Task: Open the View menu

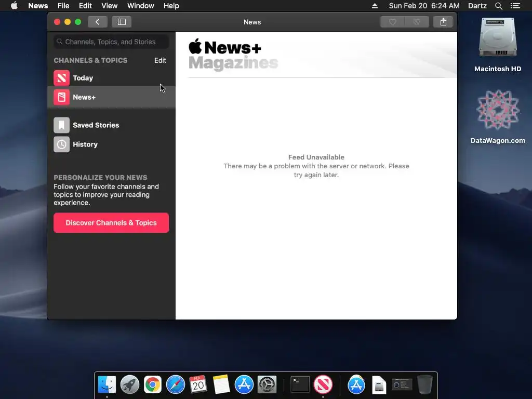Action: click(109, 6)
